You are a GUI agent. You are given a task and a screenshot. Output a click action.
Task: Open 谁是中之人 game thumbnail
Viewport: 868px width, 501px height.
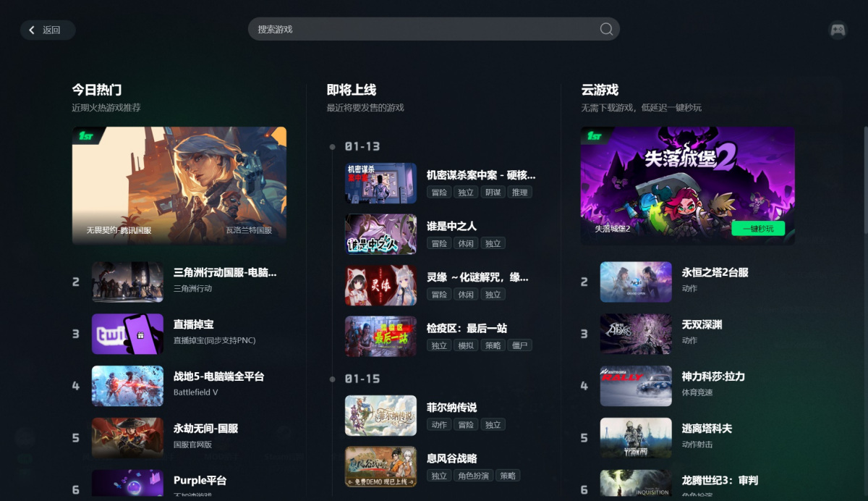pyautogui.click(x=380, y=234)
